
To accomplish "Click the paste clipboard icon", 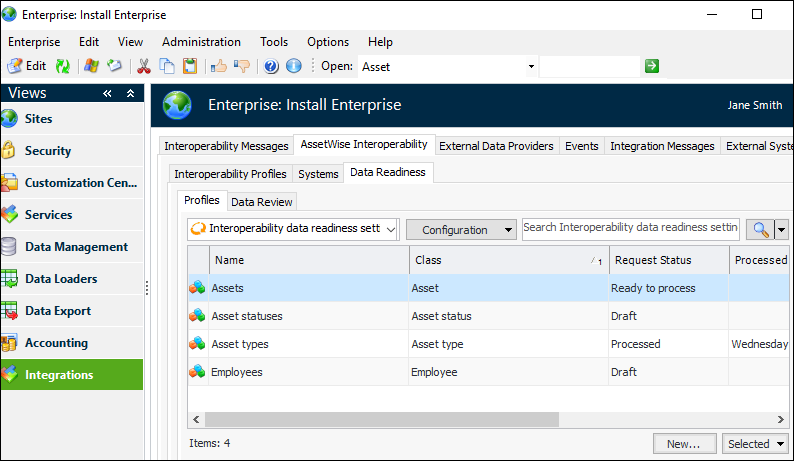I will point(190,66).
